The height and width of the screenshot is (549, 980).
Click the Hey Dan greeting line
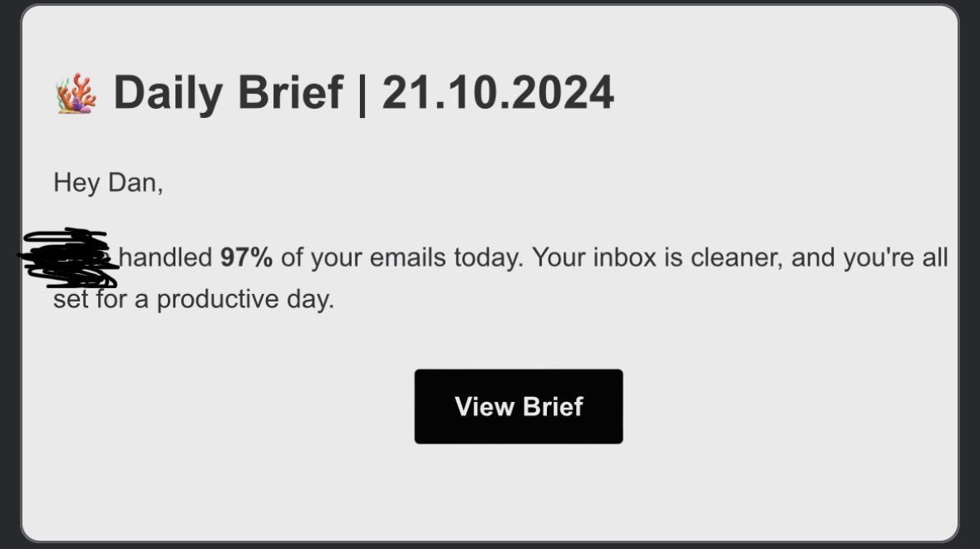pyautogui.click(x=108, y=183)
